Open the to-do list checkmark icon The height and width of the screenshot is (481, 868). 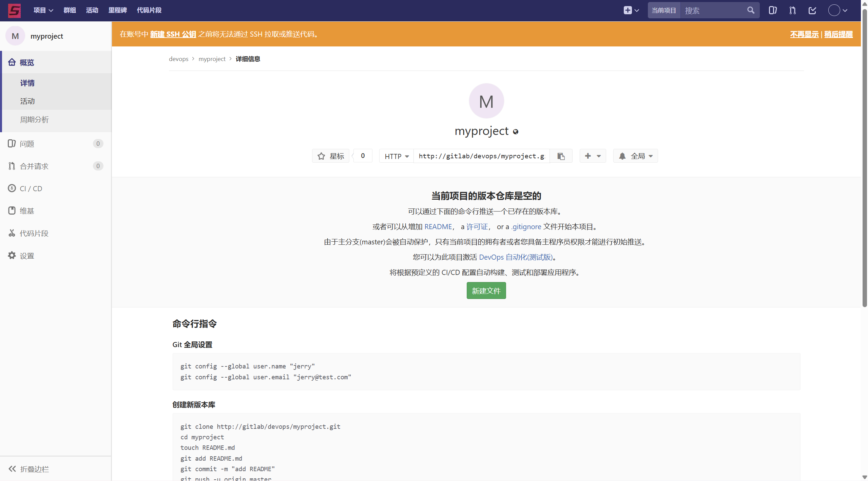(812, 10)
